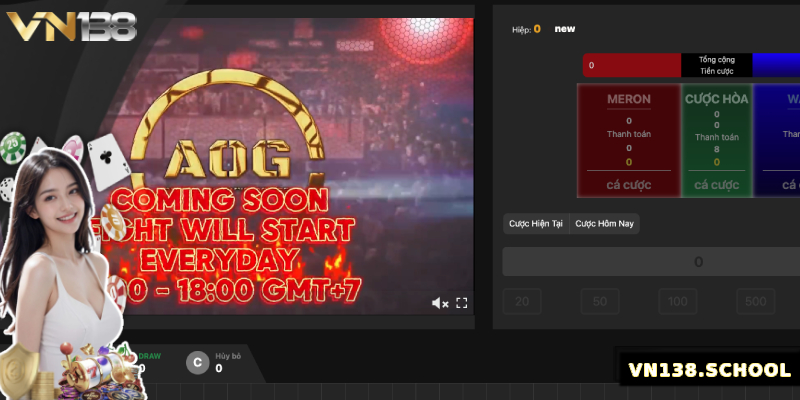Click the DRAW counter label
800x400 pixels.
tap(149, 356)
